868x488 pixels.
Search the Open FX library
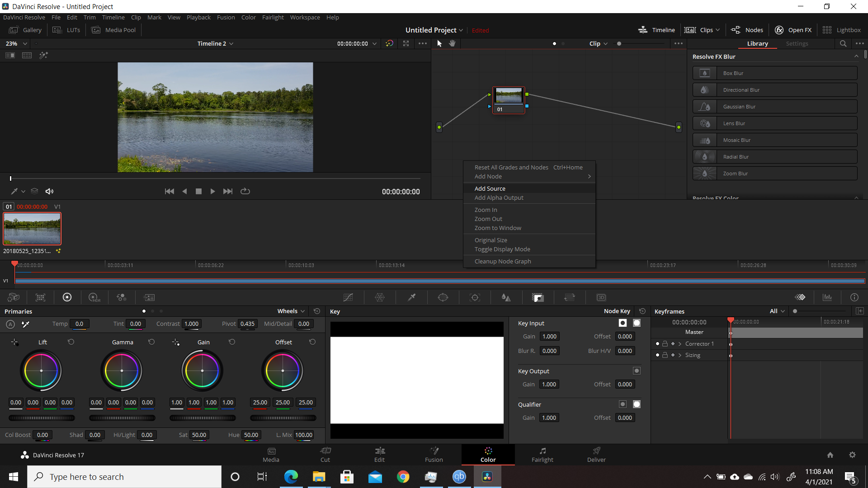(843, 43)
